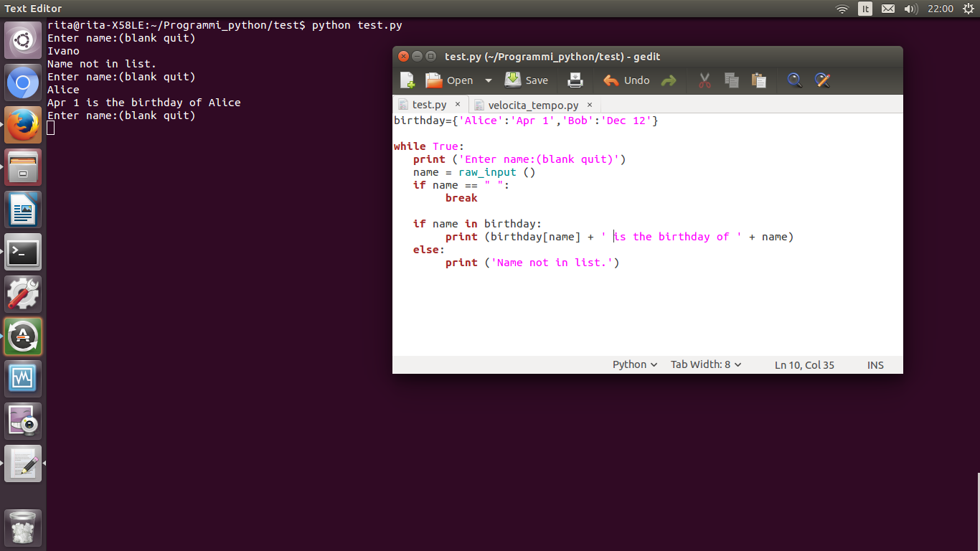This screenshot has width=980, height=551.
Task: Open LibreOffice Writer from launcher
Action: (23, 209)
